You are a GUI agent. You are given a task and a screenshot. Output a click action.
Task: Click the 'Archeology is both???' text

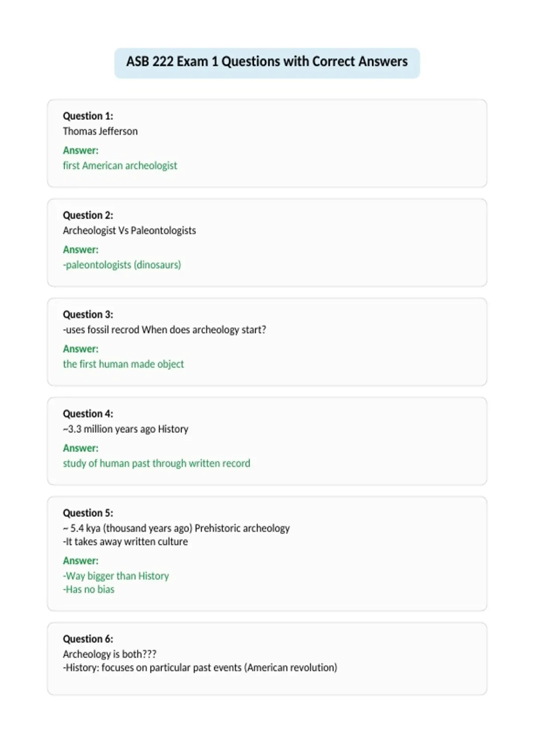pos(109,654)
